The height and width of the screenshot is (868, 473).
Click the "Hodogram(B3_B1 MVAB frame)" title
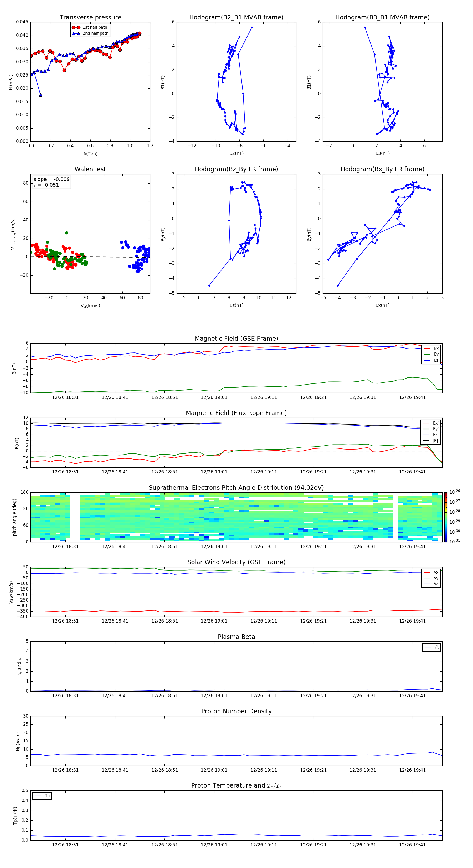[382, 18]
